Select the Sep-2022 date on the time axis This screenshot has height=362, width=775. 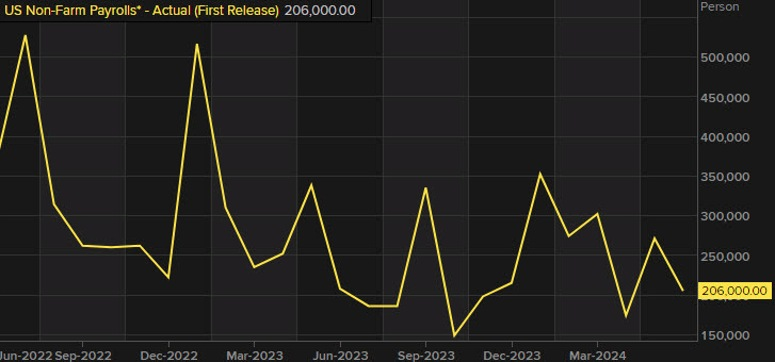click(83, 355)
